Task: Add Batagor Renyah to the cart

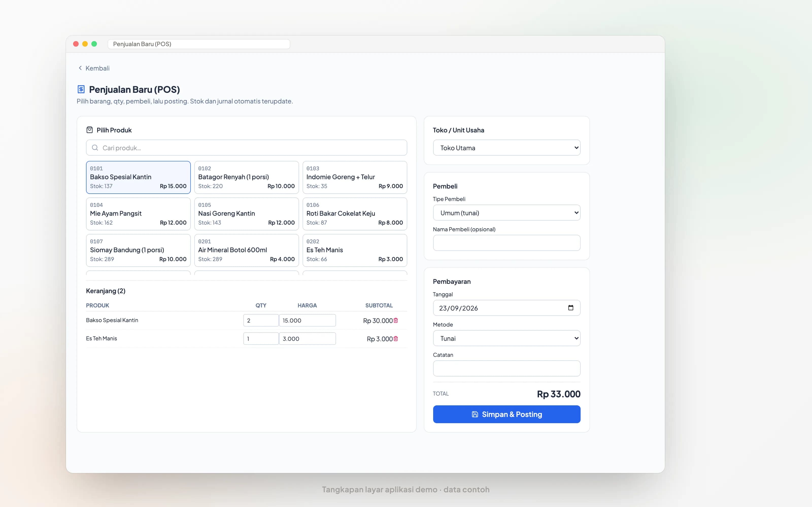Action: [247, 177]
